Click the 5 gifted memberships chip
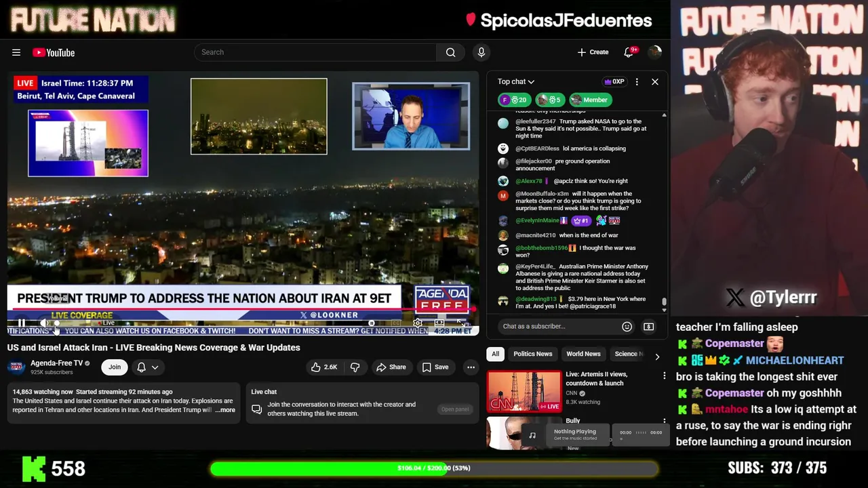 (x=550, y=100)
